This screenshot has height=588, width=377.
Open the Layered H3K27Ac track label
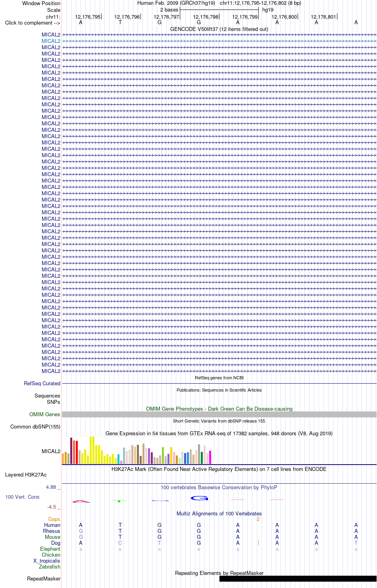click(x=26, y=475)
